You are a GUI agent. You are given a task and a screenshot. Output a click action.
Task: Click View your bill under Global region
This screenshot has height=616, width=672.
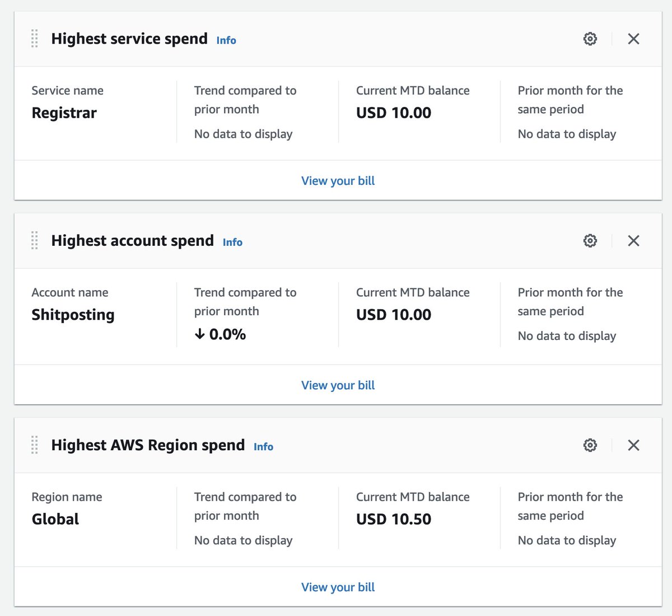coord(338,587)
